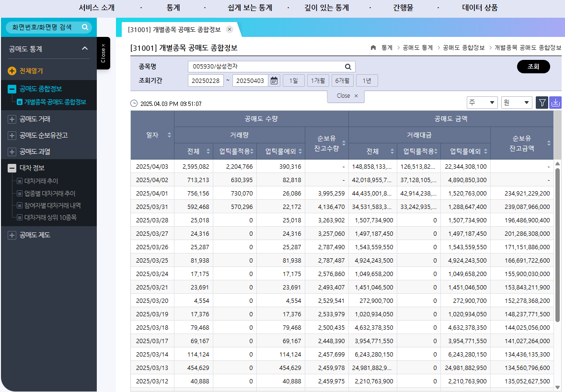Viewport: 565px width, 392px height.
Task: Click the 화면번호/화면명 검색 field
Action: [x=49, y=27]
